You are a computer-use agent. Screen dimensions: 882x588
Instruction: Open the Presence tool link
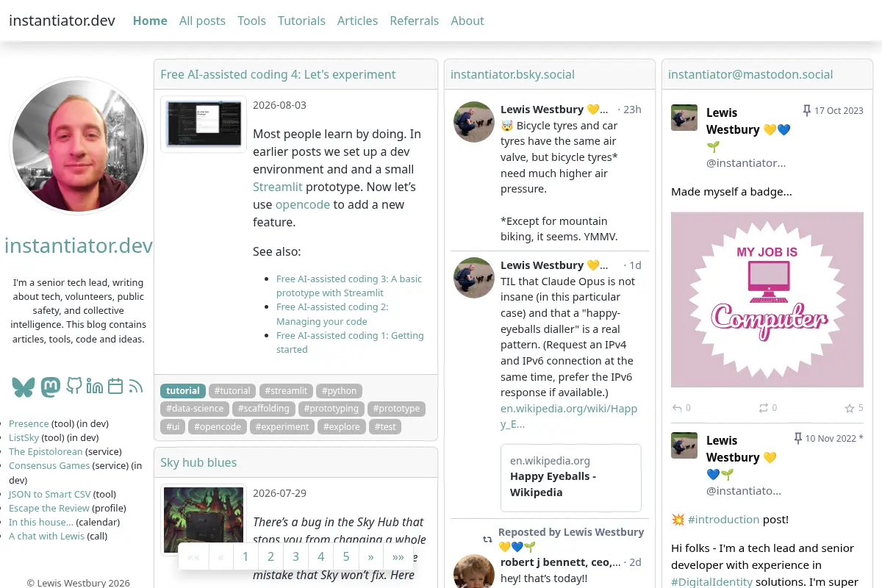29,423
